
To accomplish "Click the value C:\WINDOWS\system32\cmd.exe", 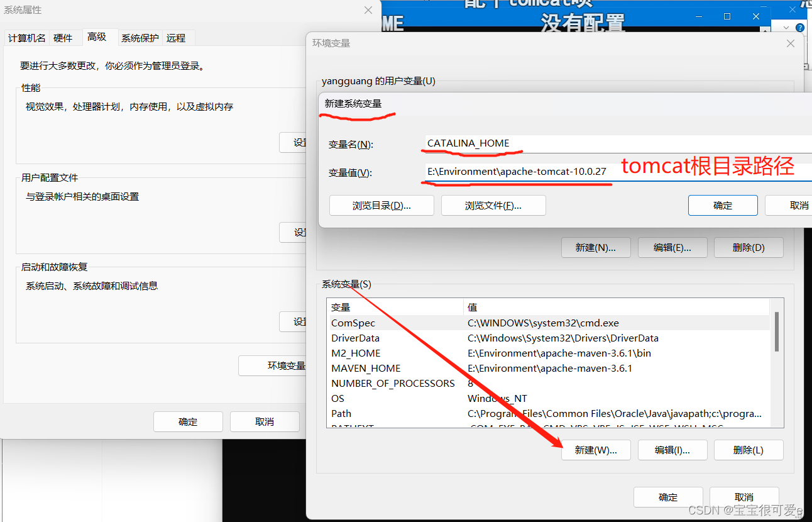I will click(543, 323).
